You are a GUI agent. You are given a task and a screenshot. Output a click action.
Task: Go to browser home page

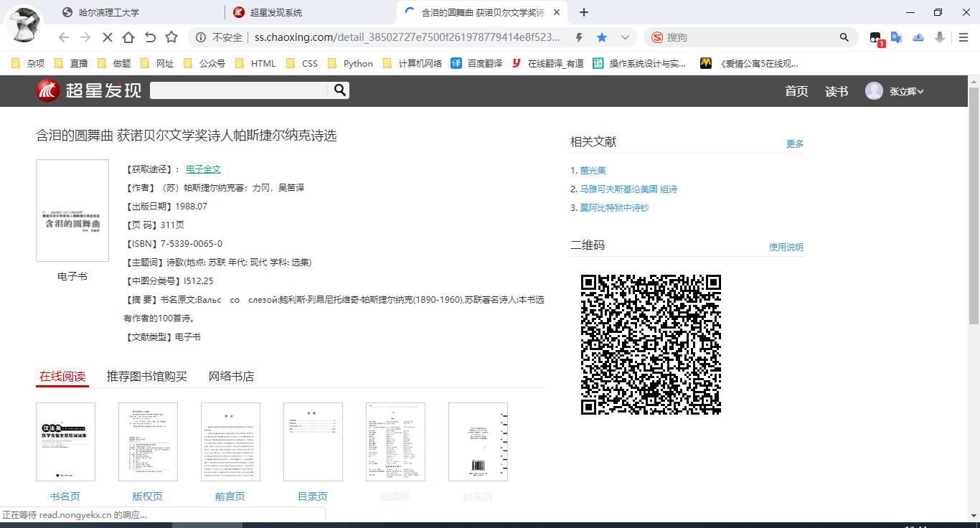click(x=128, y=37)
